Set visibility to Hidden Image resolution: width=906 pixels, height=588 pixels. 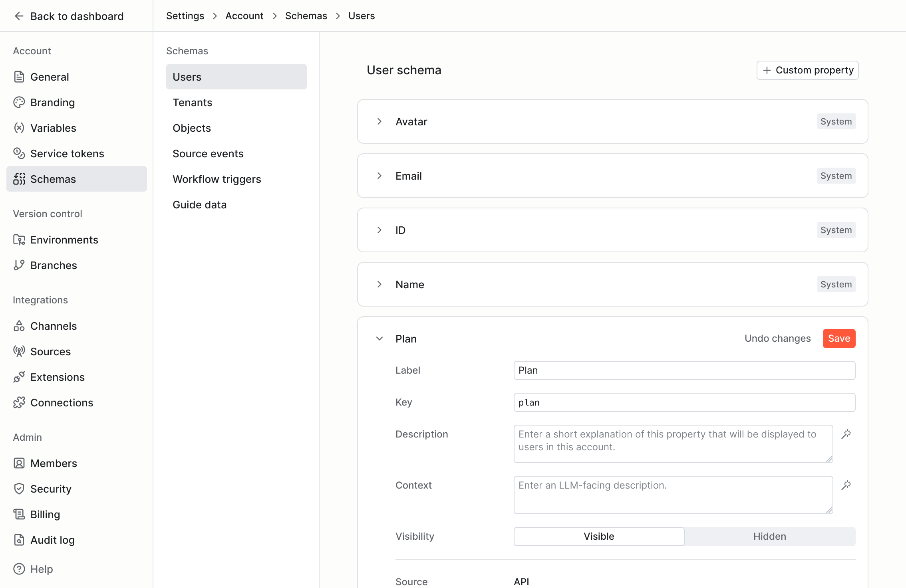click(x=769, y=536)
